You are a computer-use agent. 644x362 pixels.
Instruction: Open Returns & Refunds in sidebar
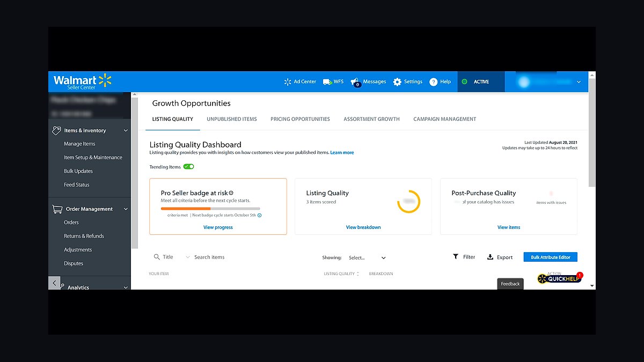[84, 236]
